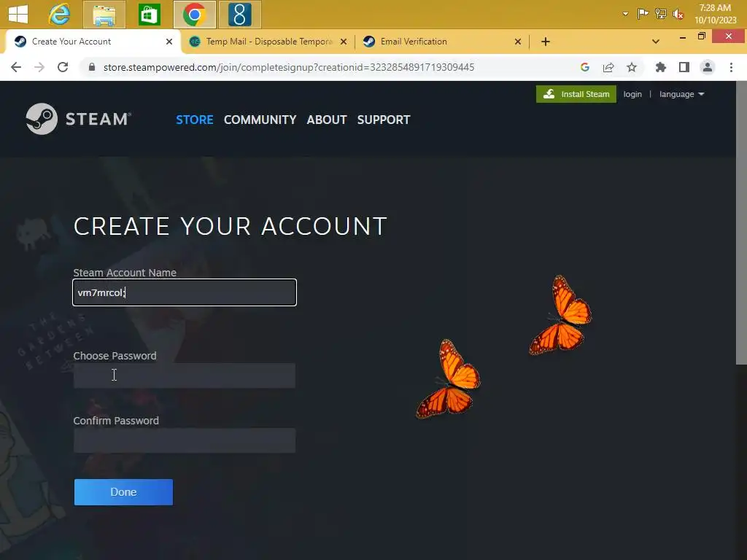Viewport: 747px width, 560px height.
Task: Close the Create Your Account tab
Action: point(169,42)
